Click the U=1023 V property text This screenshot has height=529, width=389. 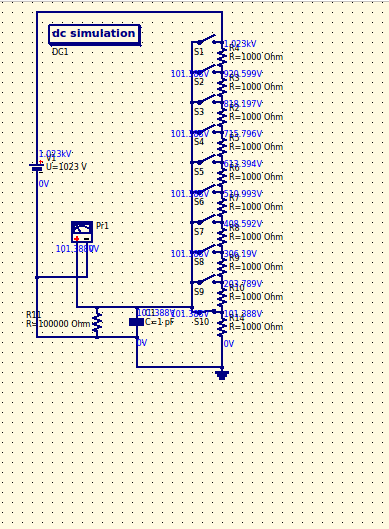click(x=66, y=167)
